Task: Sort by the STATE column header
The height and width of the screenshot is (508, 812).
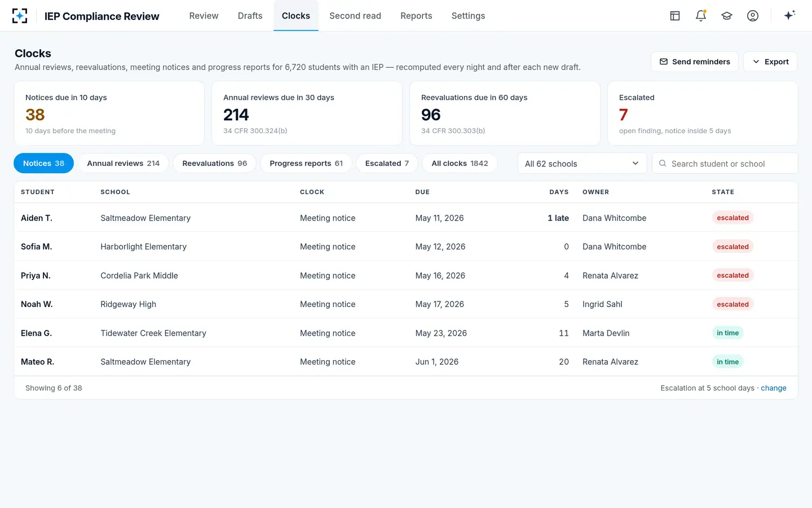Action: click(723, 192)
